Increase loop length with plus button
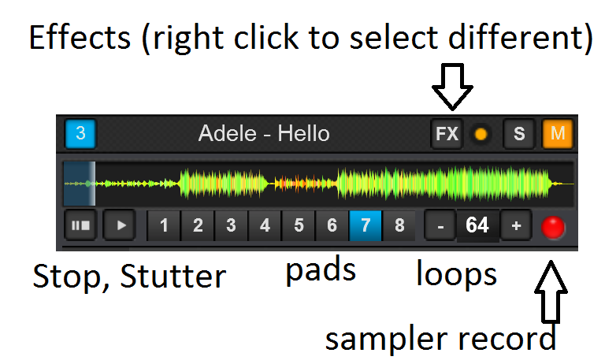Viewport: 605px width, 364px height. 516,226
